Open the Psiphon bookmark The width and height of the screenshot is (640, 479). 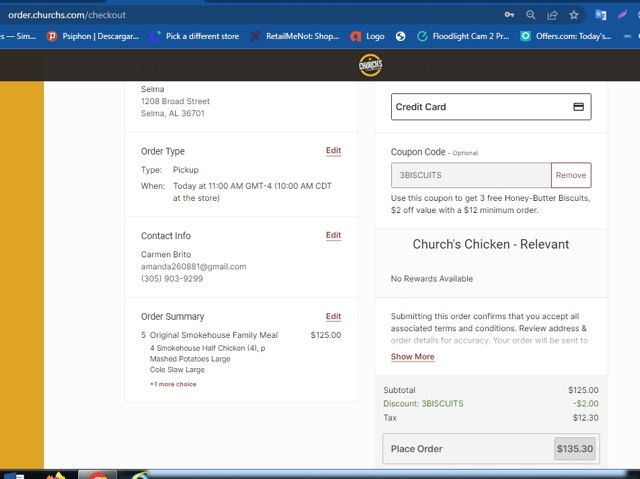(x=93, y=36)
